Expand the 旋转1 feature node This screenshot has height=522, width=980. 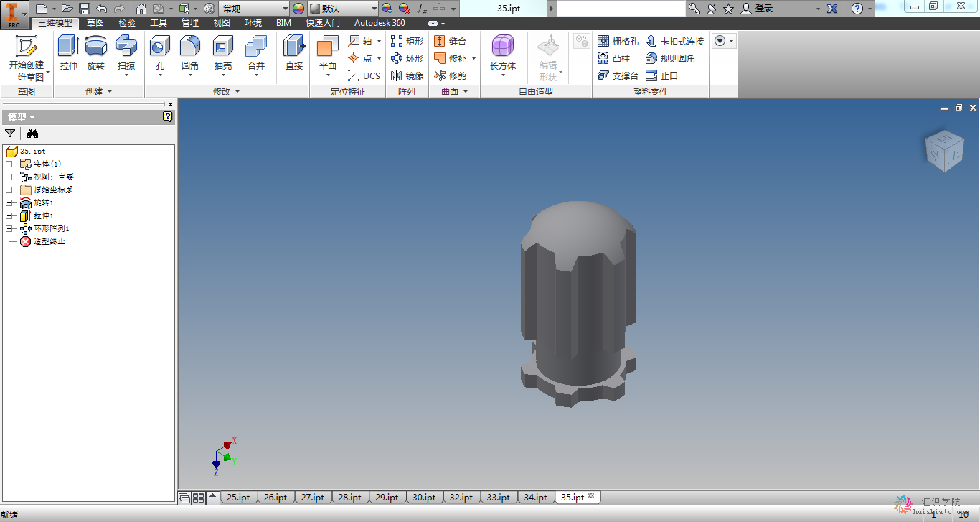coord(9,202)
